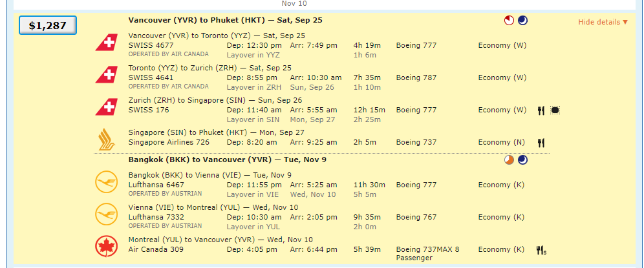
Task: Click the Air Canada maple leaf logo
Action: tap(106, 246)
